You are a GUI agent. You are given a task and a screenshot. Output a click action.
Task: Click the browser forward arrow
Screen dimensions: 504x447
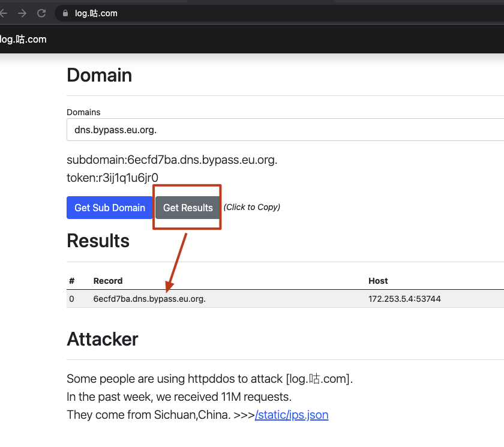pyautogui.click(x=22, y=13)
